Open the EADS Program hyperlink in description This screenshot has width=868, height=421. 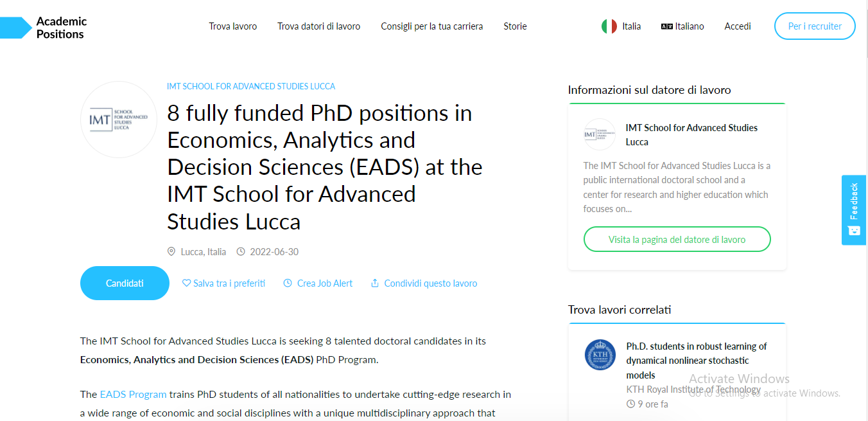[x=133, y=394]
